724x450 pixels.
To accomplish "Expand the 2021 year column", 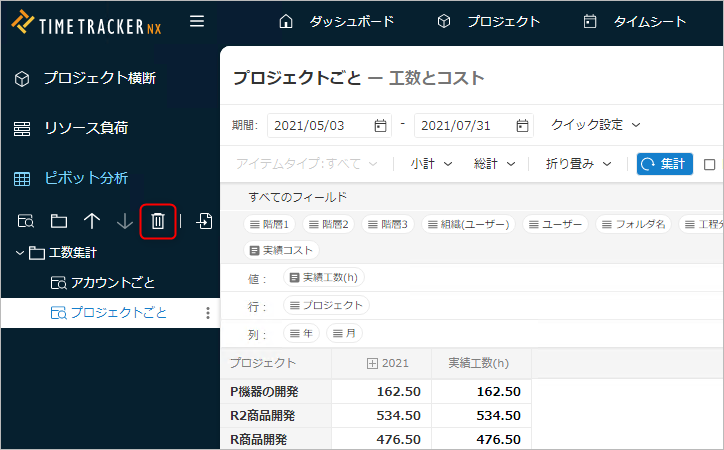I will (374, 363).
